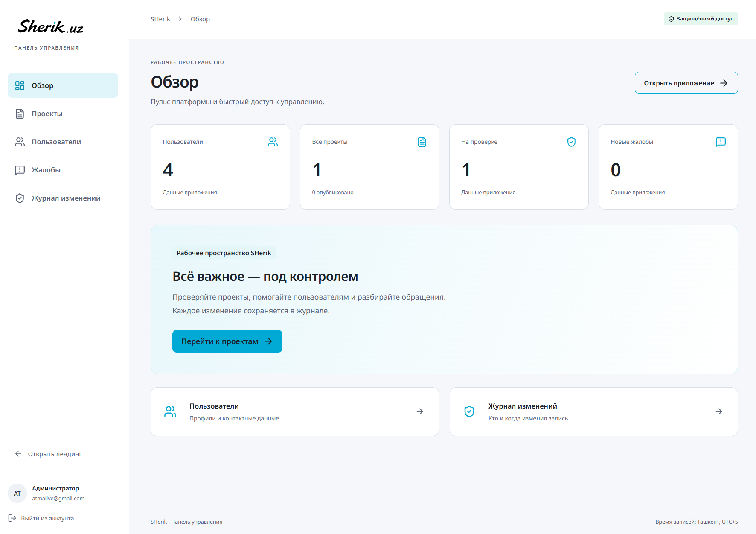Click arrow icon in Перейти к проектам button
756x534 pixels.
268,341
